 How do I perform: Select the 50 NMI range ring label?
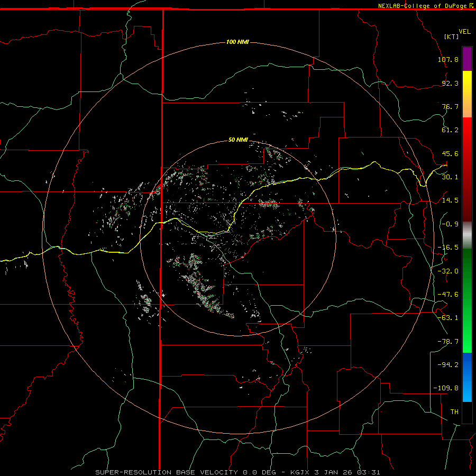239,140
